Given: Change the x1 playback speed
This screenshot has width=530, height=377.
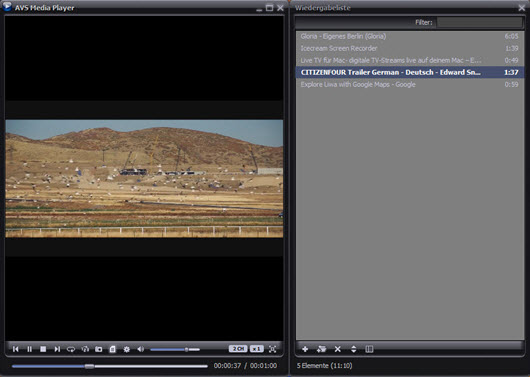Looking at the screenshot, I should (257, 349).
